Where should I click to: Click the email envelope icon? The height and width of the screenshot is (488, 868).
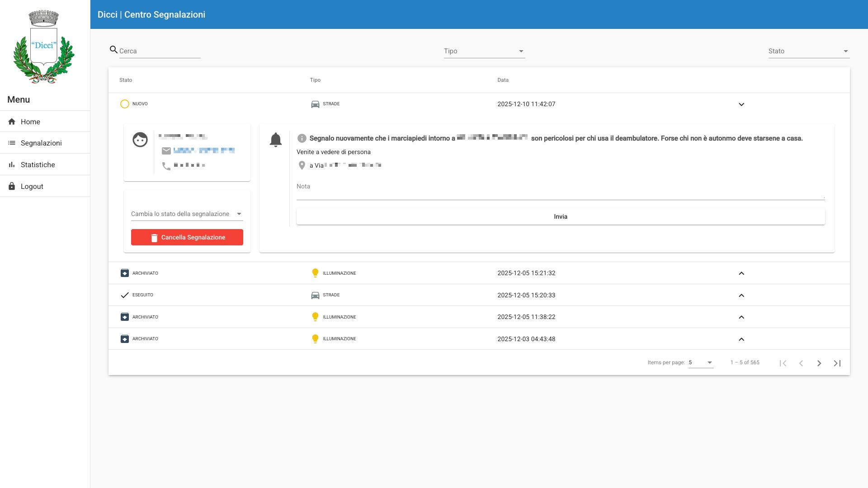(166, 151)
